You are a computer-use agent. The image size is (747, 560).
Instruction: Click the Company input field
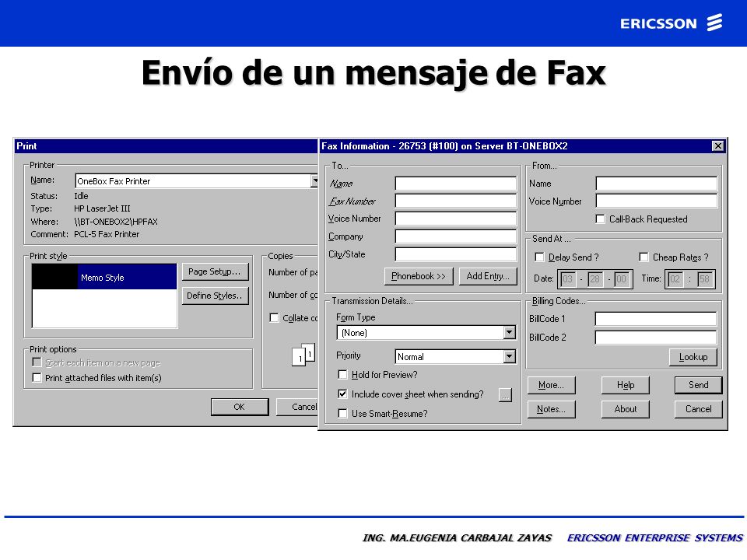pos(456,236)
